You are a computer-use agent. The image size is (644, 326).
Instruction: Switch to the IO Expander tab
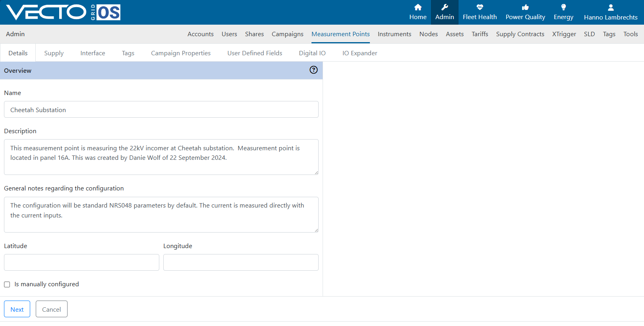point(360,53)
